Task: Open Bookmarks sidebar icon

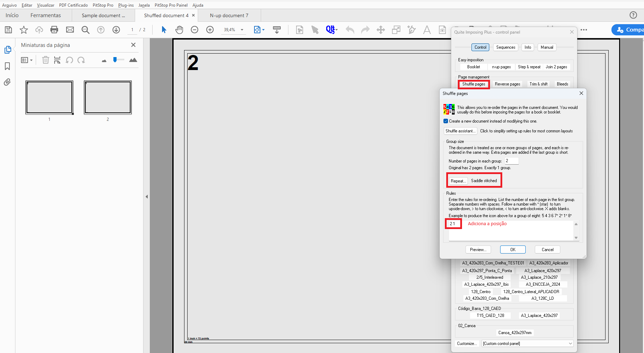Action: click(7, 66)
